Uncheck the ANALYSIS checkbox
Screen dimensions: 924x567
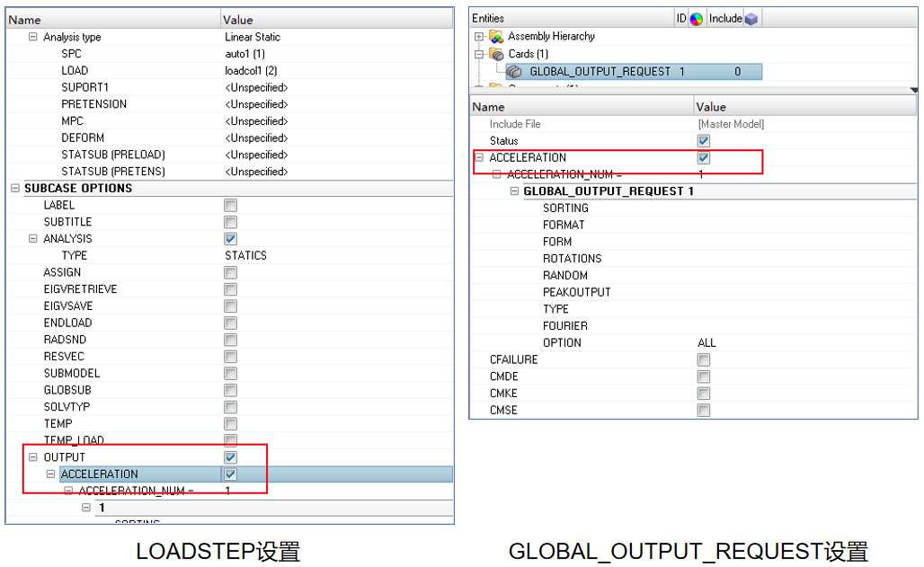230,239
